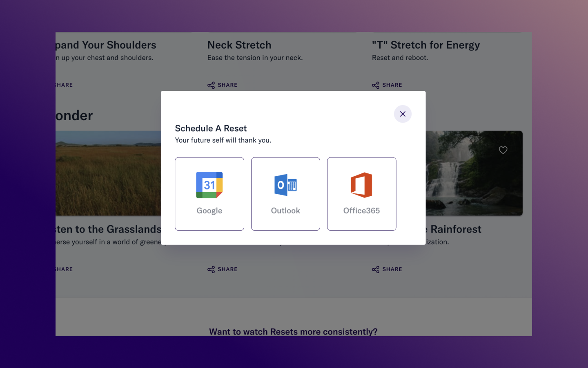
Task: Pick the Office365 calendar option
Action: (x=361, y=194)
